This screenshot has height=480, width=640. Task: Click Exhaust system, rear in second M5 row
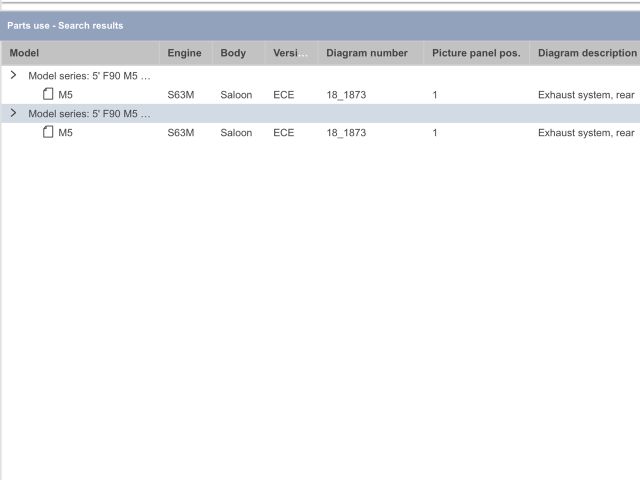[x=586, y=133]
